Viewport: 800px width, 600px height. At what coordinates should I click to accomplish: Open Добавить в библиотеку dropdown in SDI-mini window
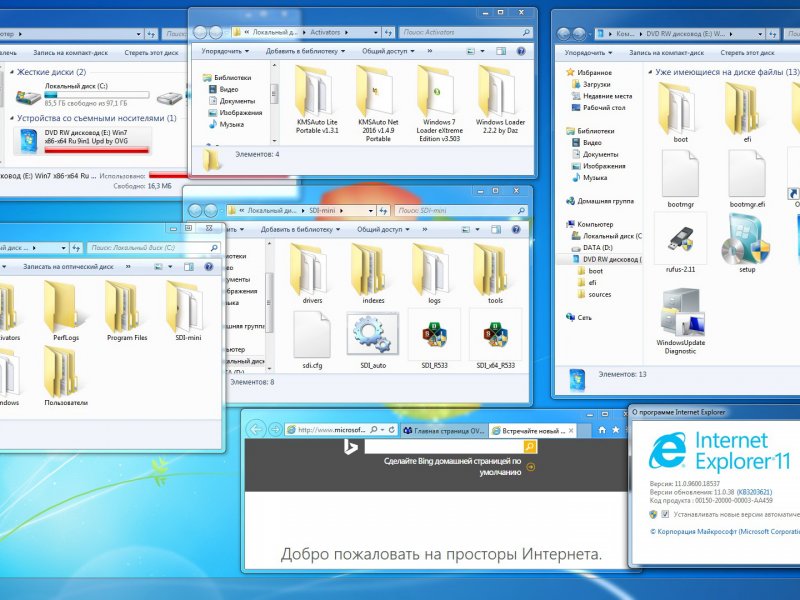[300, 230]
